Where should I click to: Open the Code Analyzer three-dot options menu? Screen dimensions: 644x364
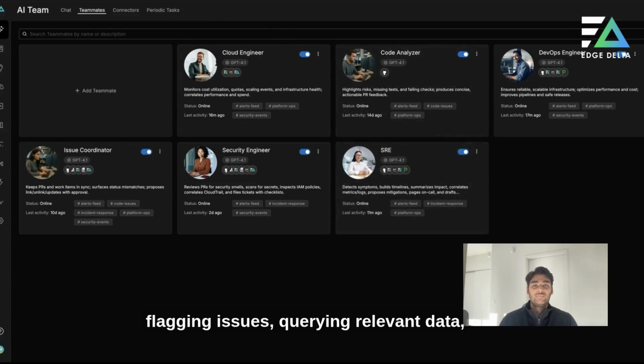point(476,54)
